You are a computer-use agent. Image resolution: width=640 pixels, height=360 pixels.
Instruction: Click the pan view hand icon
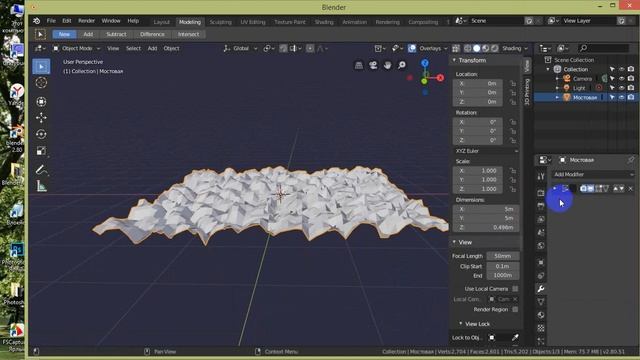tap(387, 65)
